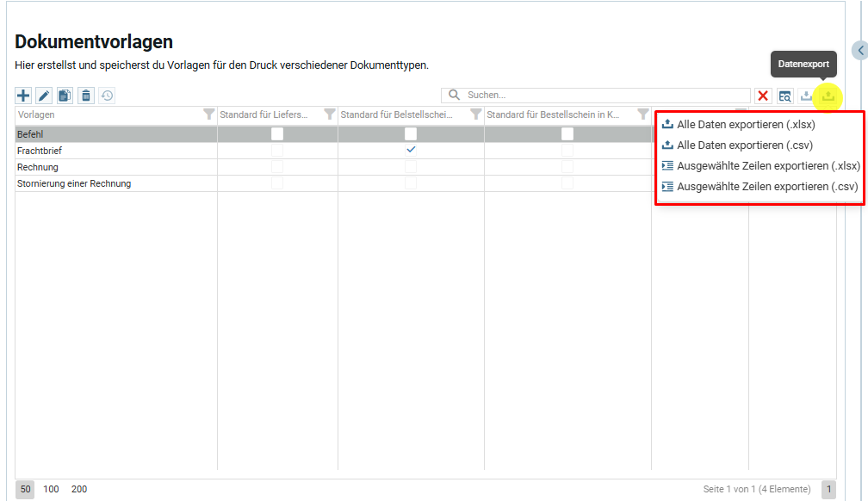Screen dimensions: 868x501
Task: Expand the collapsed side panel chevron
Action: click(859, 51)
